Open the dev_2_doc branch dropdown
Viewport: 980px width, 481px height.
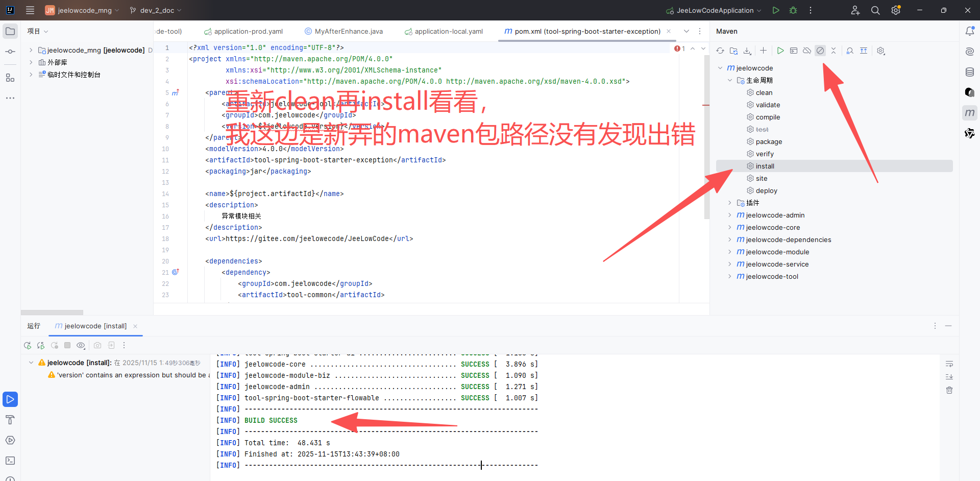(155, 10)
